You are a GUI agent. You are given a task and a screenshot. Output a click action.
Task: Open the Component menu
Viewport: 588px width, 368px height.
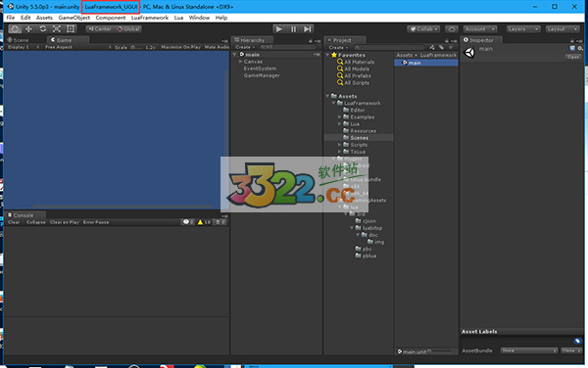coord(111,18)
